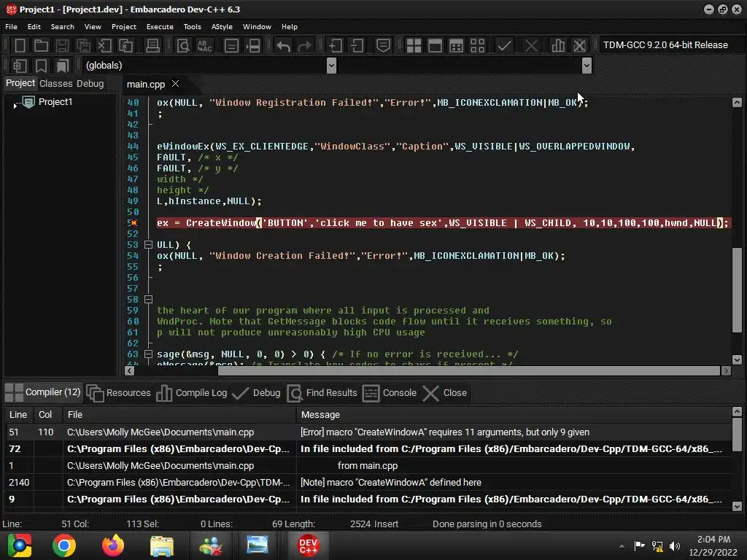Click the Close file toolbar icon
Viewport: 747px width, 560px height.
[104, 46]
